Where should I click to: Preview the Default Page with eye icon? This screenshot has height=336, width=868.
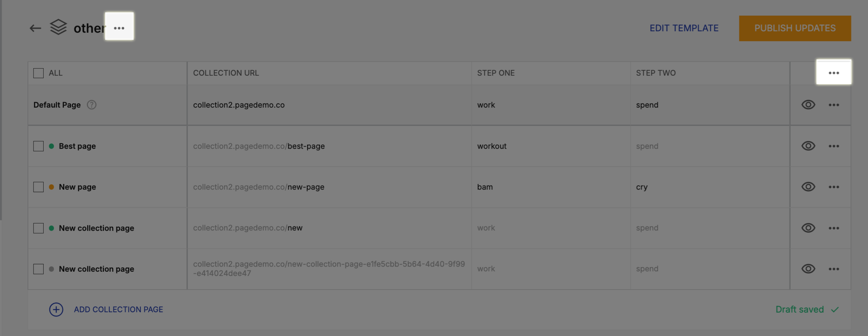808,105
